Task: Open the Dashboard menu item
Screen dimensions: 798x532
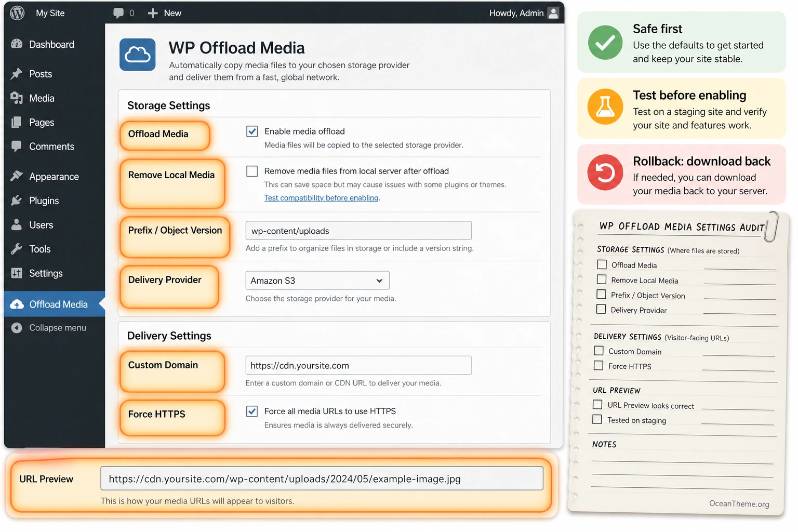Action: [x=55, y=44]
